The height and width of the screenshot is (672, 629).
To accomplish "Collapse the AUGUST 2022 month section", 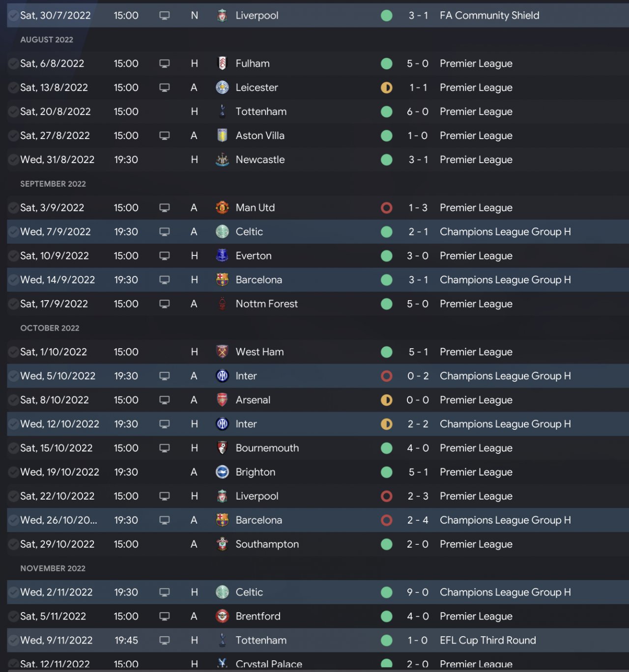I will pyautogui.click(x=47, y=40).
